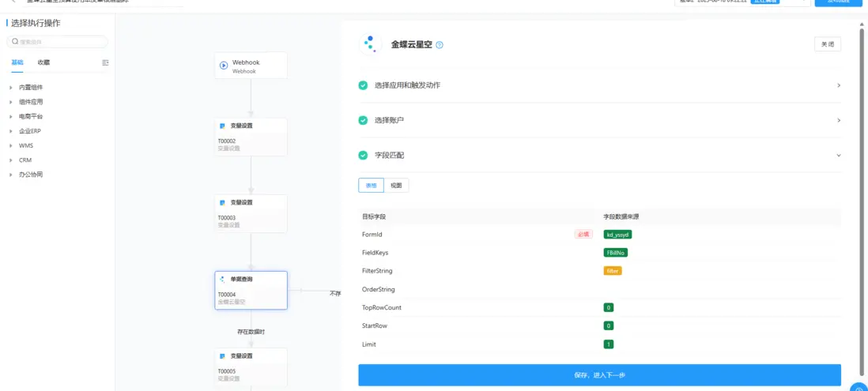This screenshot has width=868, height=391.
Task: Click the 金蝶云星空 logo in panel header
Action: 370,44
